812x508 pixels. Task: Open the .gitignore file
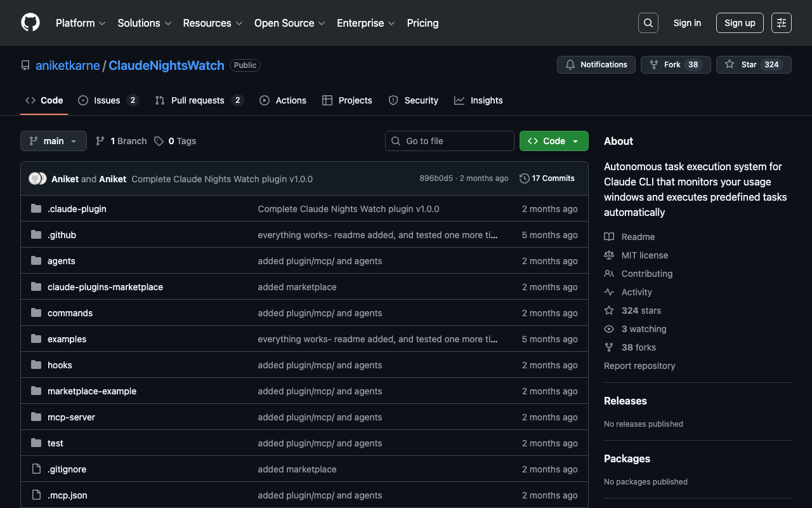[x=67, y=469]
